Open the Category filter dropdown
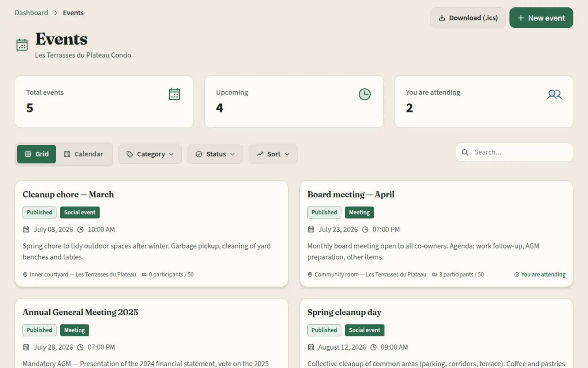Image resolution: width=588 pixels, height=368 pixels. click(150, 154)
